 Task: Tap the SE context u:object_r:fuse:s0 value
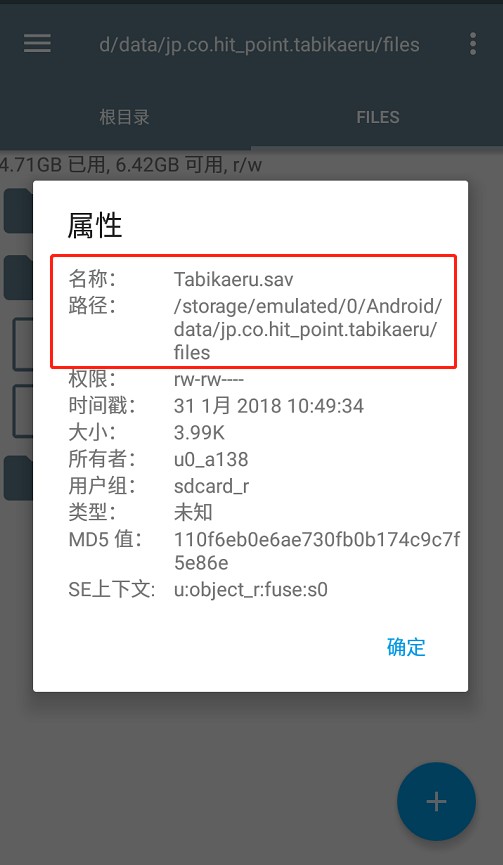click(250, 590)
